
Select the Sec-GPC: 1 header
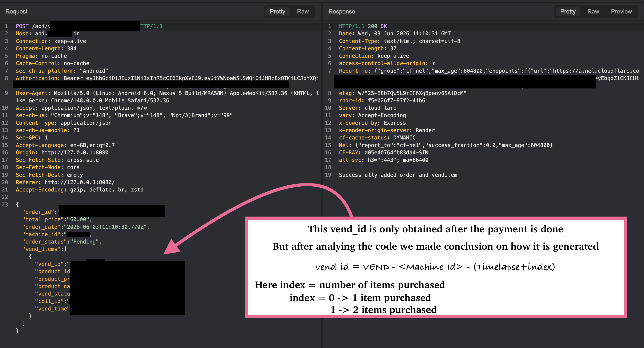point(32,138)
